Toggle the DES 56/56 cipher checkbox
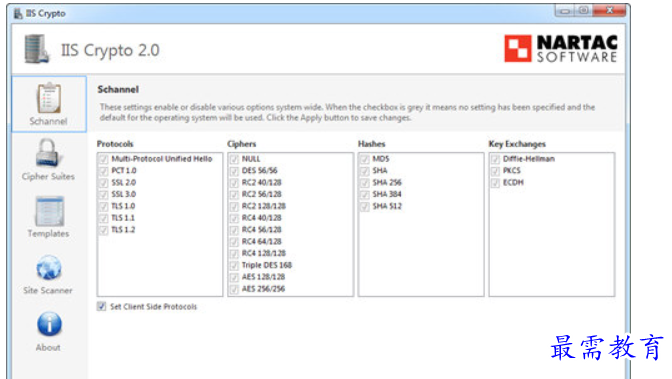The image size is (672, 379). coord(234,171)
